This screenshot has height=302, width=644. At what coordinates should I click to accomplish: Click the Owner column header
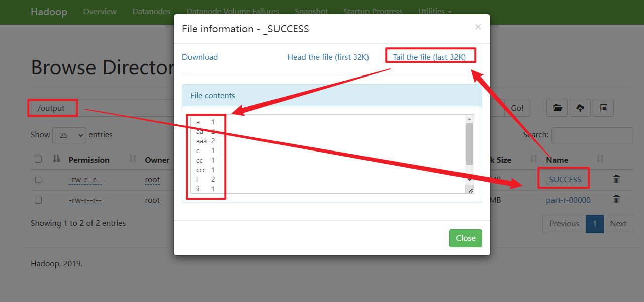[157, 160]
